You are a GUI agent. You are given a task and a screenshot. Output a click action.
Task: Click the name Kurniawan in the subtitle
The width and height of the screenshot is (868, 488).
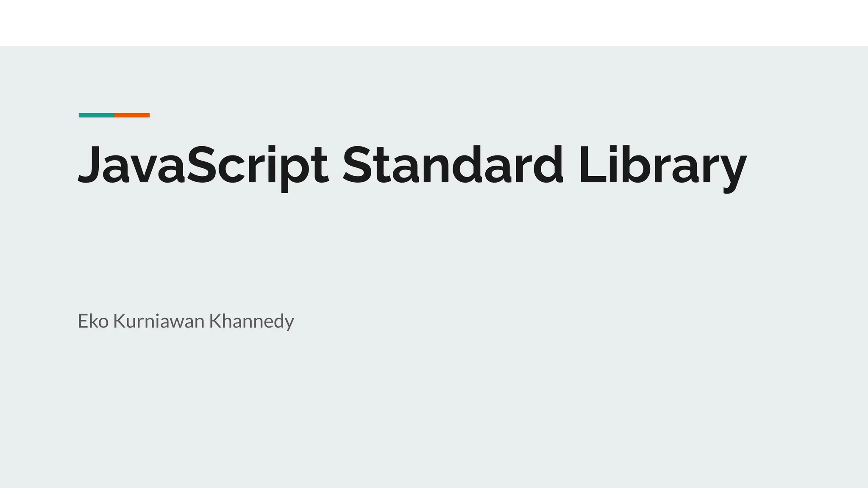pos(159,321)
